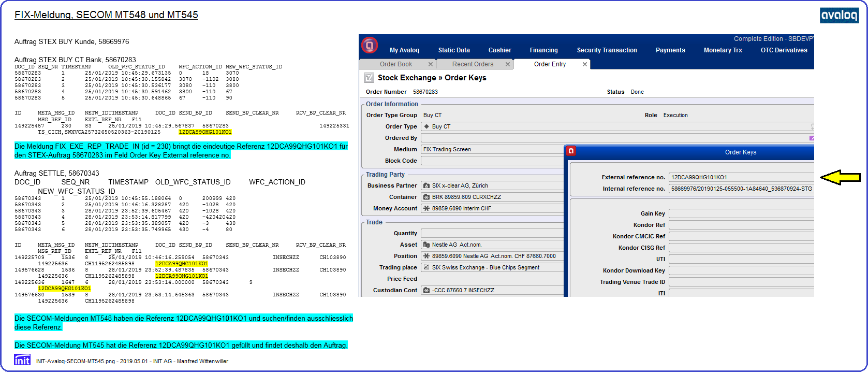Click the Kondor Download Key field

tap(741, 270)
